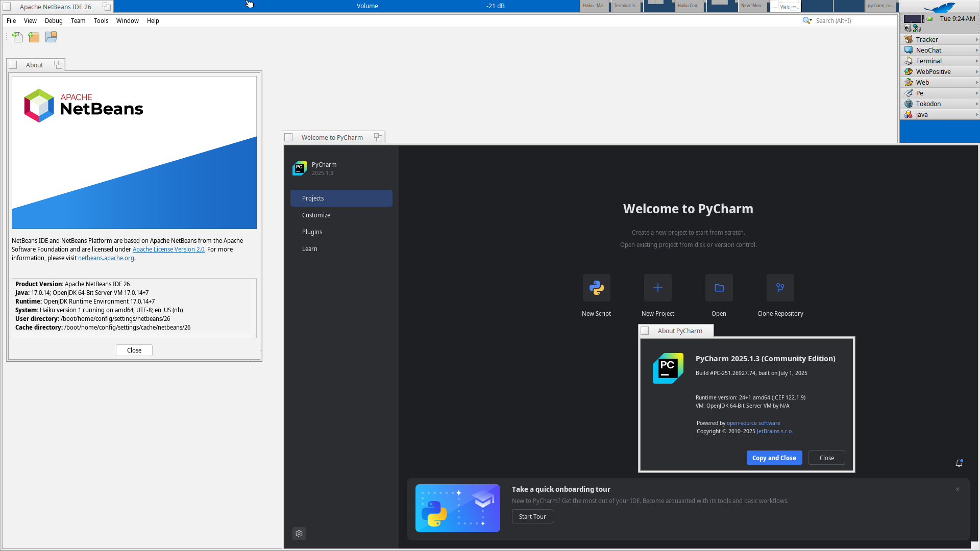Click the Terminal icon in the Deskbar

[909, 61]
